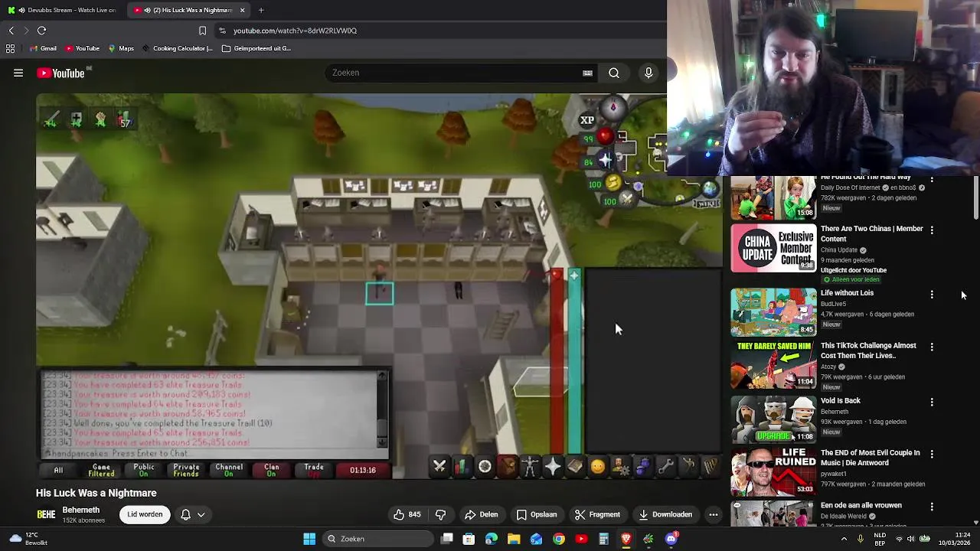This screenshot has width=980, height=551.
Task: Open the Cooking Calculator bookmark
Action: click(x=177, y=48)
